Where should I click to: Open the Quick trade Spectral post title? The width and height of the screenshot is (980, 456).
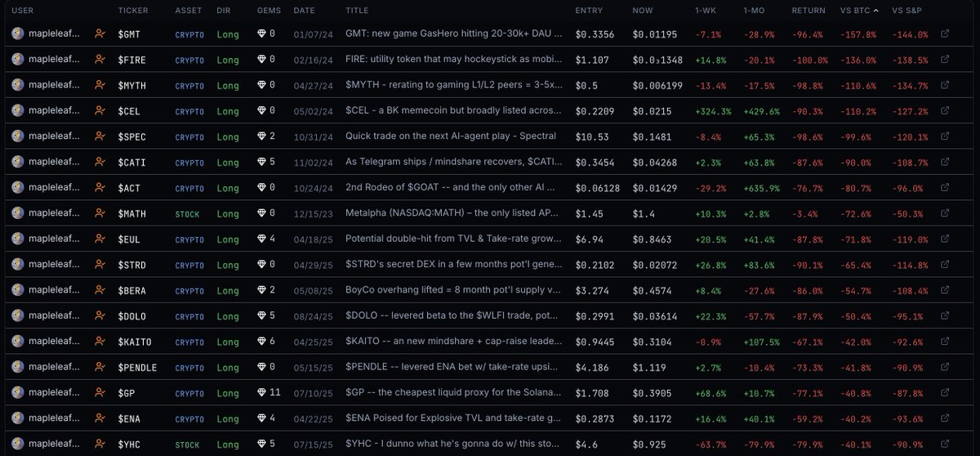pos(450,136)
